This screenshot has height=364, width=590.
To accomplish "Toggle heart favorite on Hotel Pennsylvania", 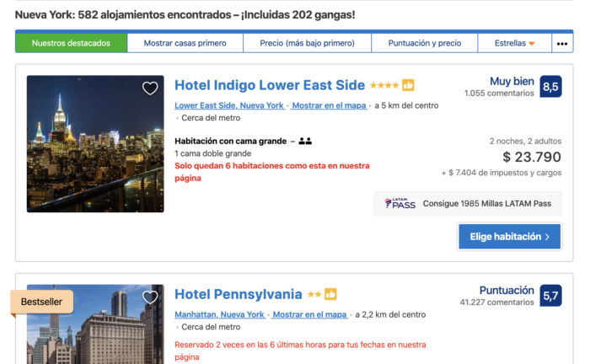I will tap(150, 297).
